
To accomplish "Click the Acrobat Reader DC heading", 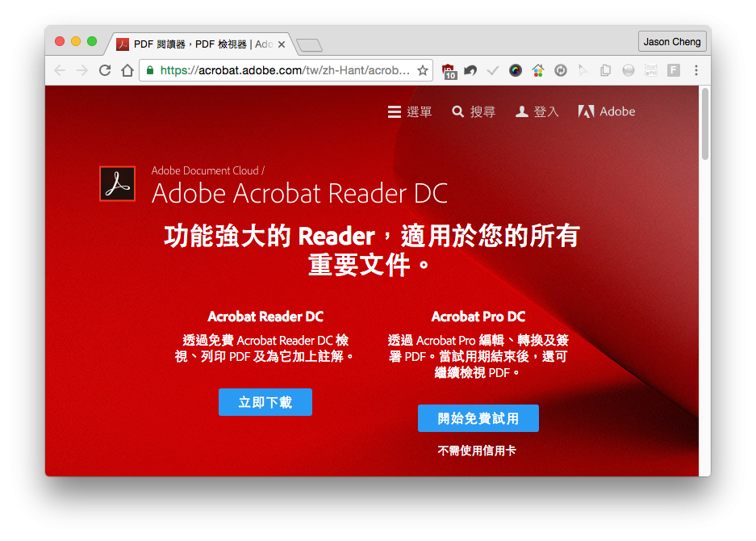I will click(265, 317).
